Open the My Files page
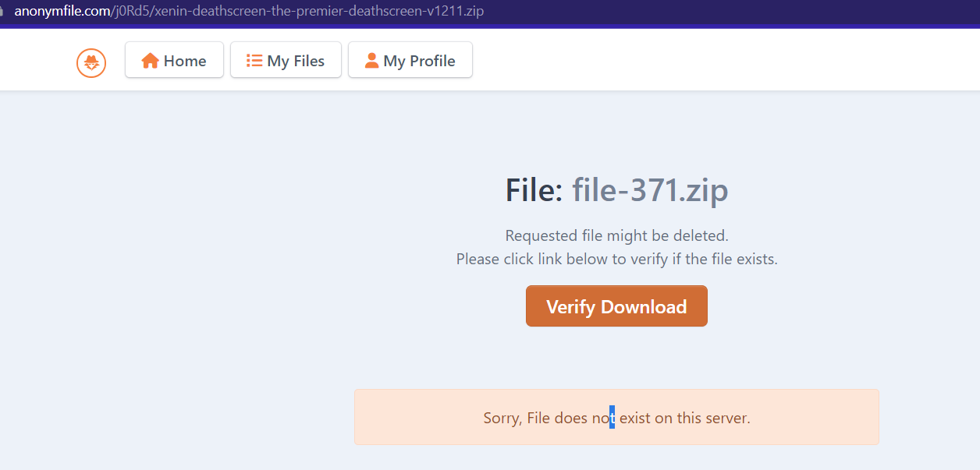 click(286, 60)
